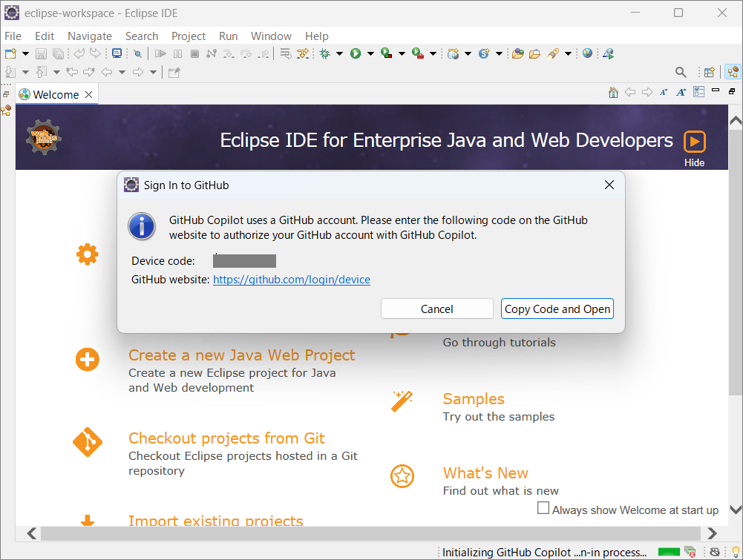This screenshot has height=560, width=743.
Task: Click the New wizard icon in toolbar
Action: [10, 53]
